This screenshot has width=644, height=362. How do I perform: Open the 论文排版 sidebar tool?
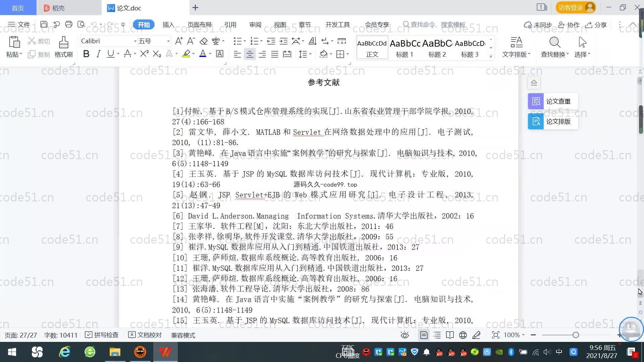pyautogui.click(x=553, y=121)
